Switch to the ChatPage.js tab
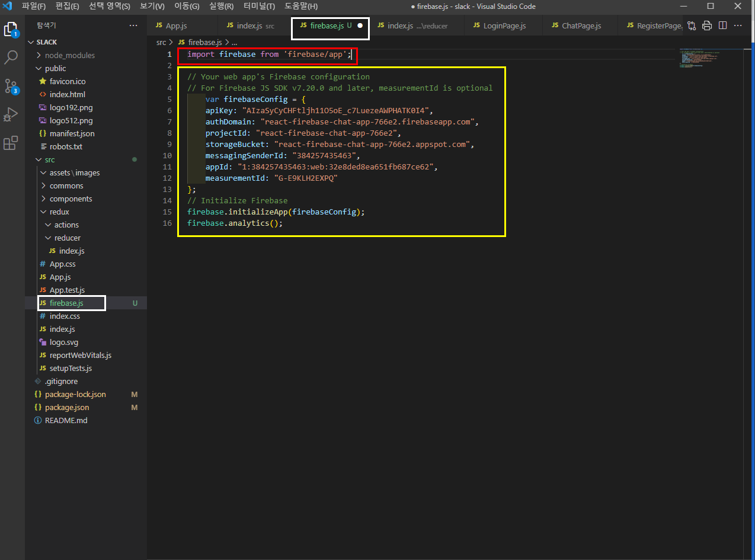The width and height of the screenshot is (755, 560). pyautogui.click(x=581, y=25)
